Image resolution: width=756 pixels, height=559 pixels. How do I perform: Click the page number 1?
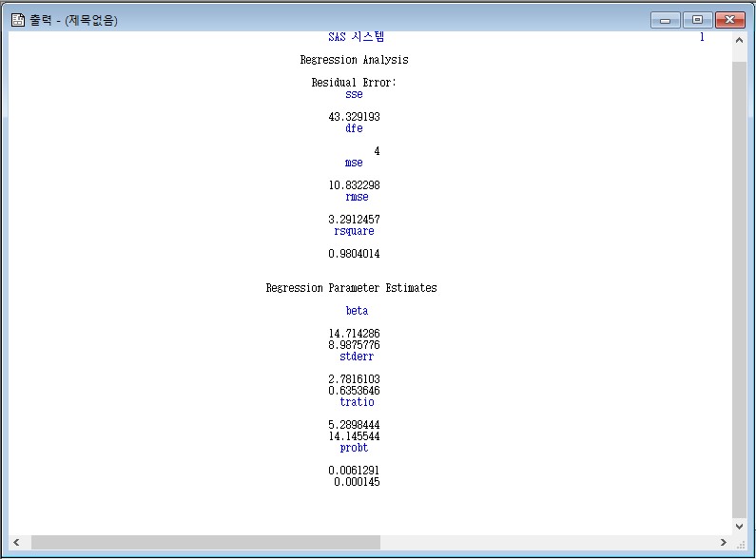[x=702, y=37]
